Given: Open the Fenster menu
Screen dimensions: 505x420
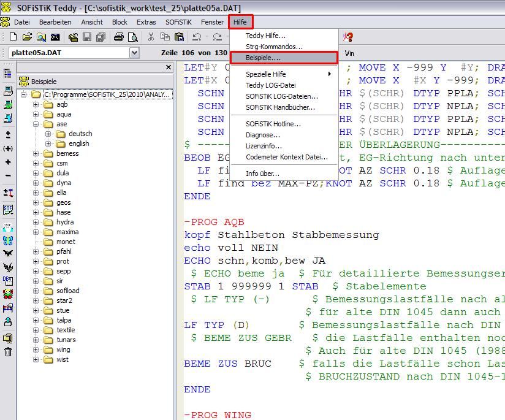Looking at the screenshot, I should [212, 22].
